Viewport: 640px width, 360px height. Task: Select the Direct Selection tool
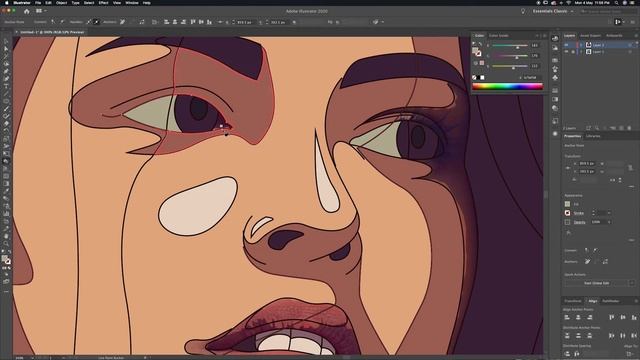[6, 49]
